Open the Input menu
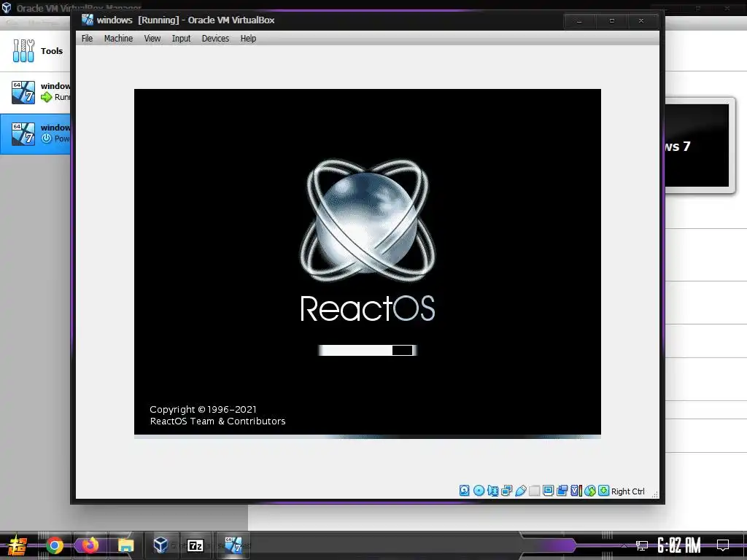The height and width of the screenshot is (560, 747). tap(181, 39)
